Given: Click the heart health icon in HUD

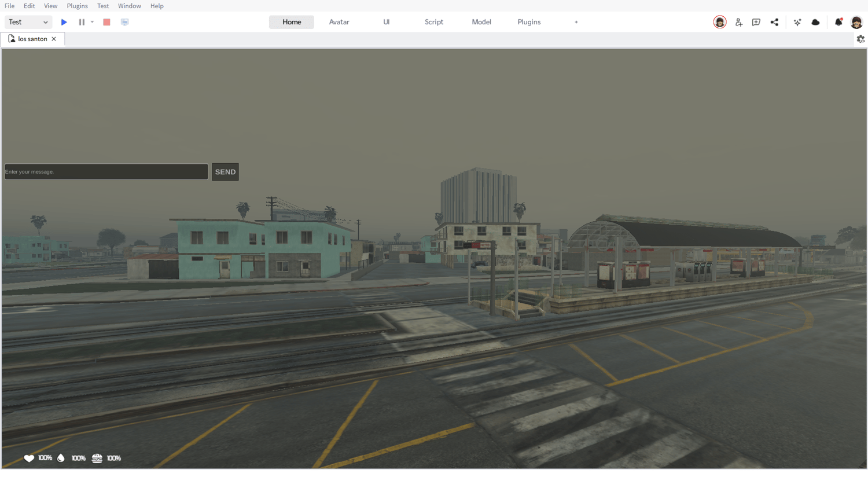Looking at the screenshot, I should (x=29, y=458).
